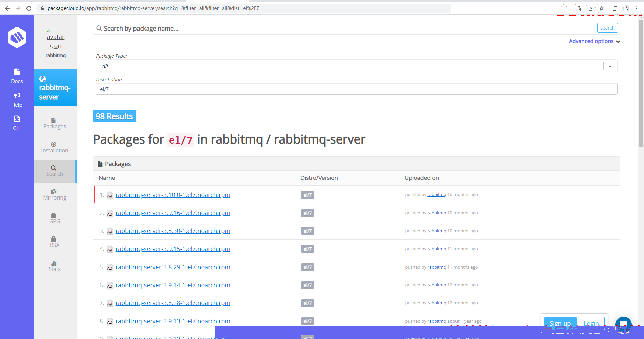Go back with browser back arrow
Viewport: 644px width, 339px height.
coord(7,8)
